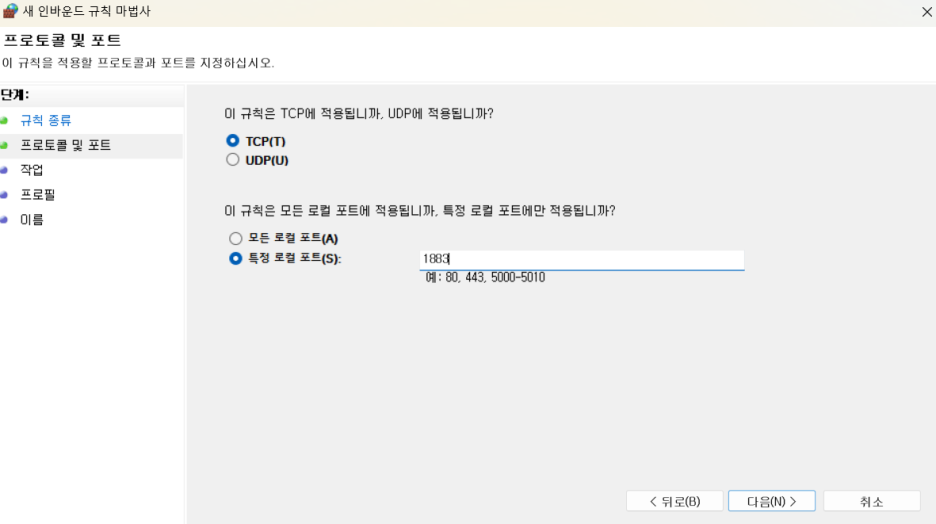Select the TCP(T) radio button

(233, 141)
